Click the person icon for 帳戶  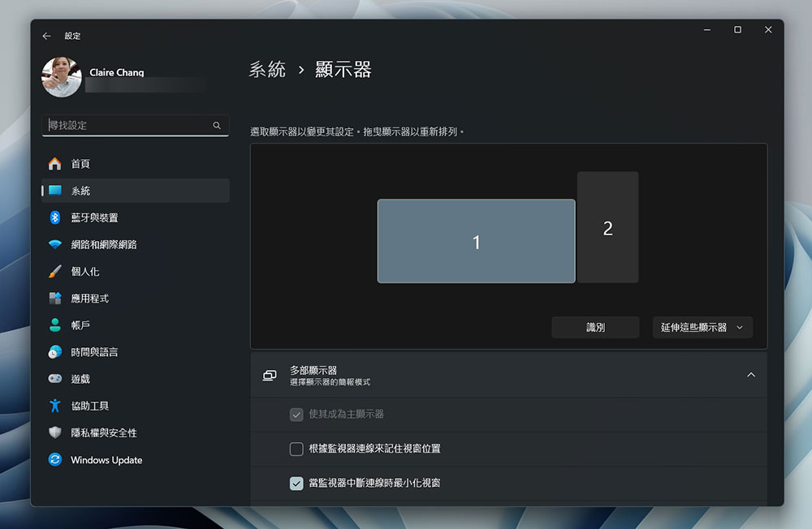click(55, 325)
